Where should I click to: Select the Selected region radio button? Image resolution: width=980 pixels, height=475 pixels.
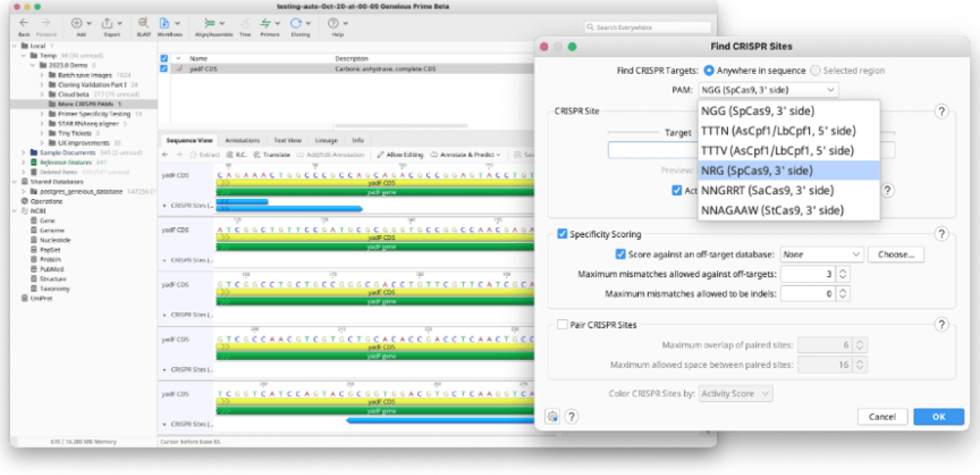pyautogui.click(x=815, y=70)
